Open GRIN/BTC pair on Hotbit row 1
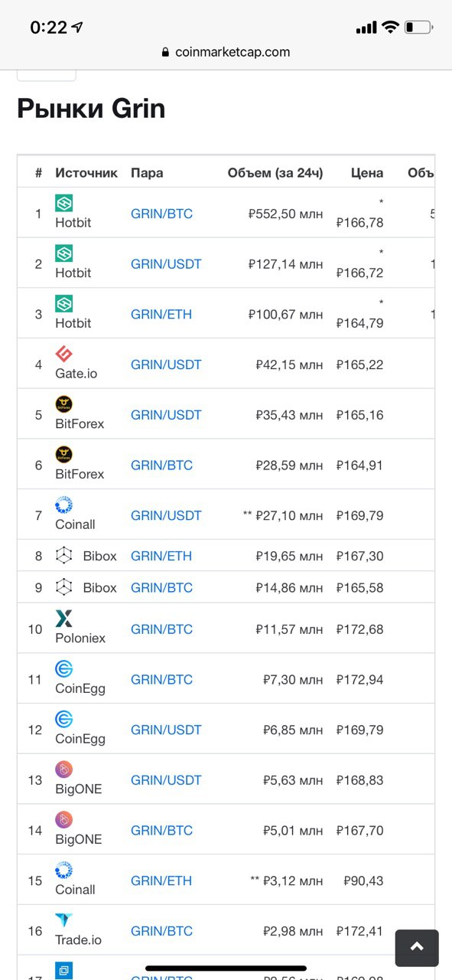The height and width of the screenshot is (980, 452). (161, 214)
